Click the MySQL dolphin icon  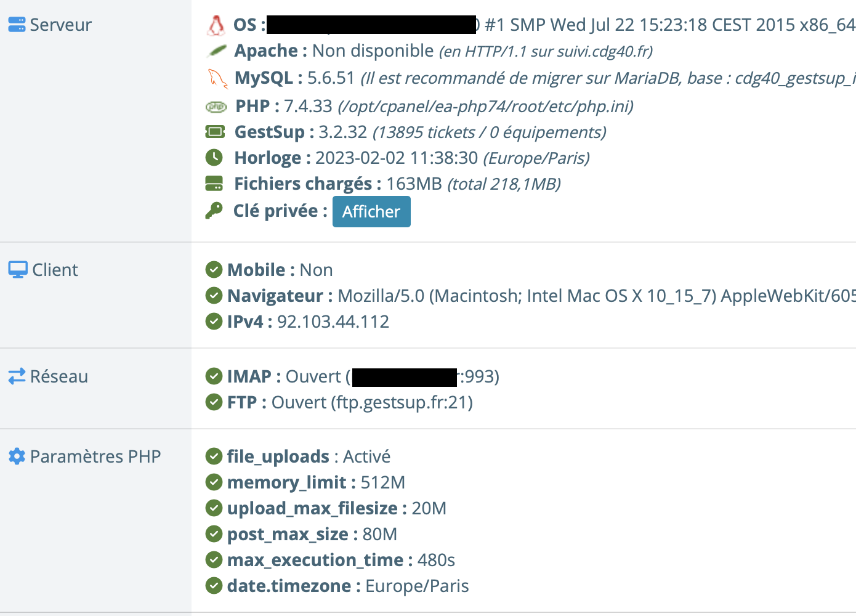(217, 78)
